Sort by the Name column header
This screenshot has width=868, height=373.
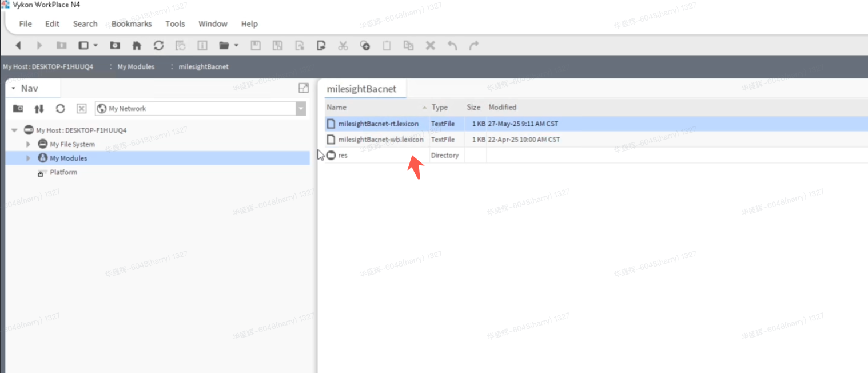(337, 108)
